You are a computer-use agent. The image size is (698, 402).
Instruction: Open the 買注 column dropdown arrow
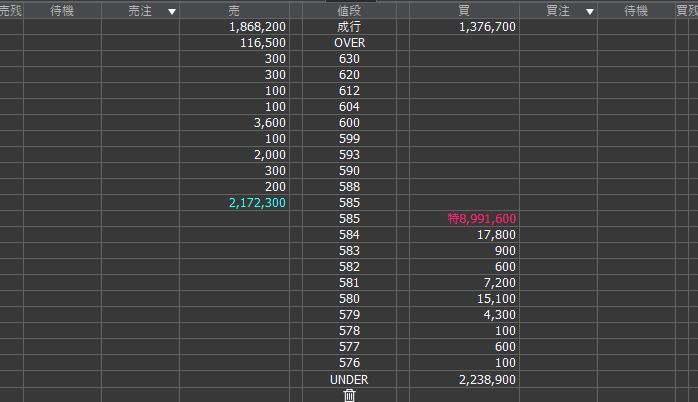pyautogui.click(x=590, y=12)
